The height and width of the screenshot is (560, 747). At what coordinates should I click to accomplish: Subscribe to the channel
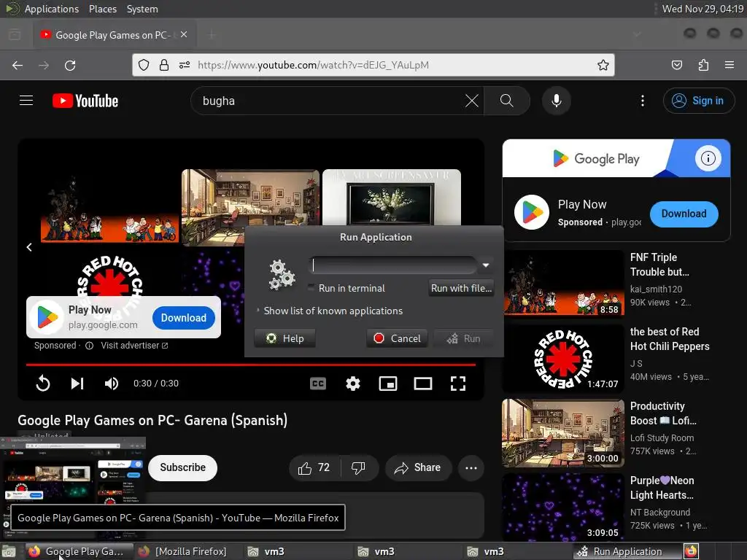click(183, 467)
